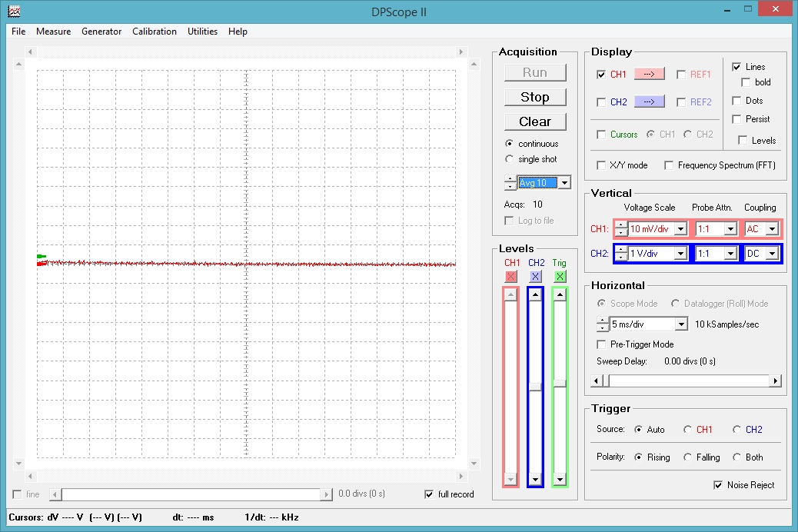Open the CH1 AC coupling dropdown

773,229
